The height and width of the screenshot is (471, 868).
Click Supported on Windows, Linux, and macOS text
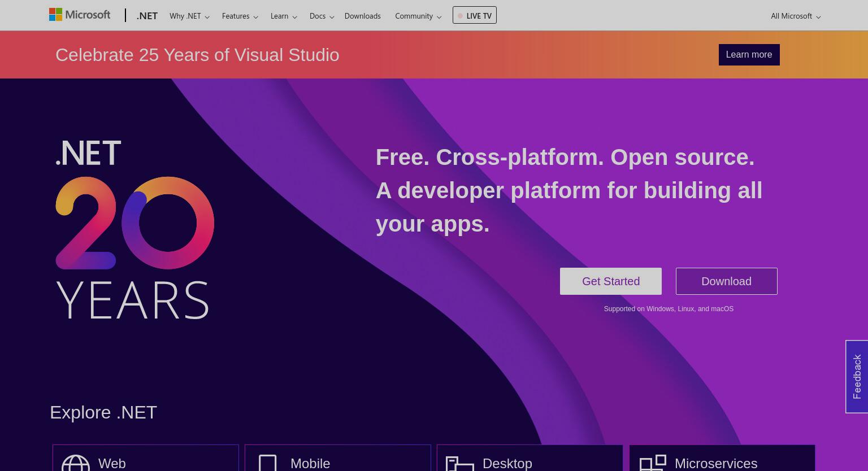pos(669,309)
